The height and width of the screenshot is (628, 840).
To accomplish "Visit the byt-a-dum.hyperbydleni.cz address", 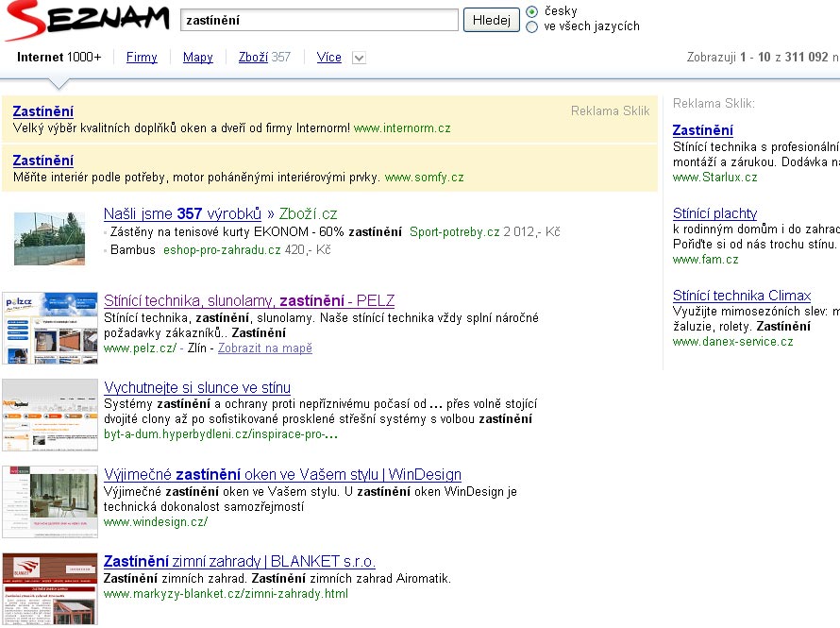I will pos(221,434).
